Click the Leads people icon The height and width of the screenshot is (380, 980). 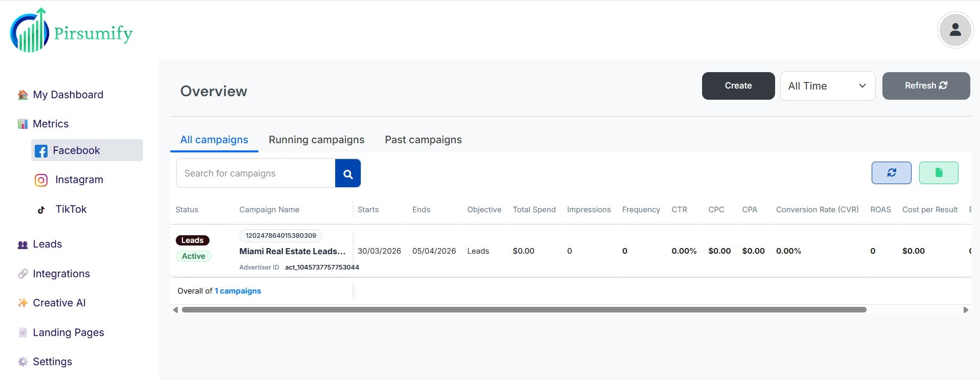(x=23, y=244)
